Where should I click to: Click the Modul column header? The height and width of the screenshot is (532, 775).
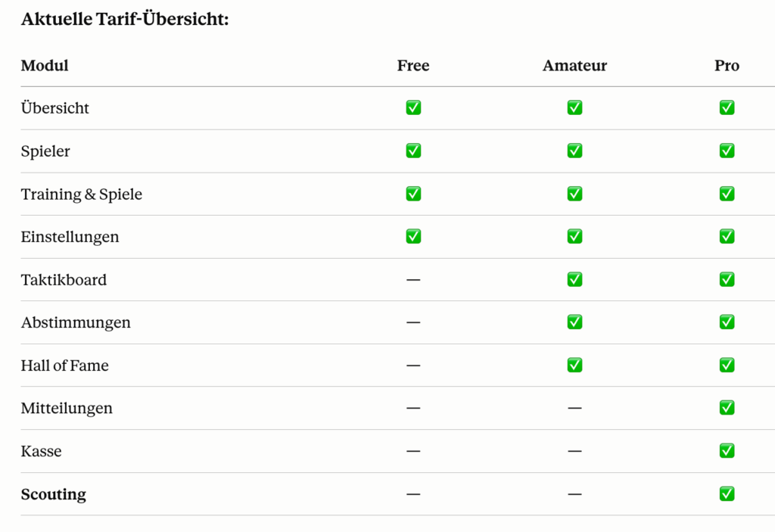click(45, 65)
